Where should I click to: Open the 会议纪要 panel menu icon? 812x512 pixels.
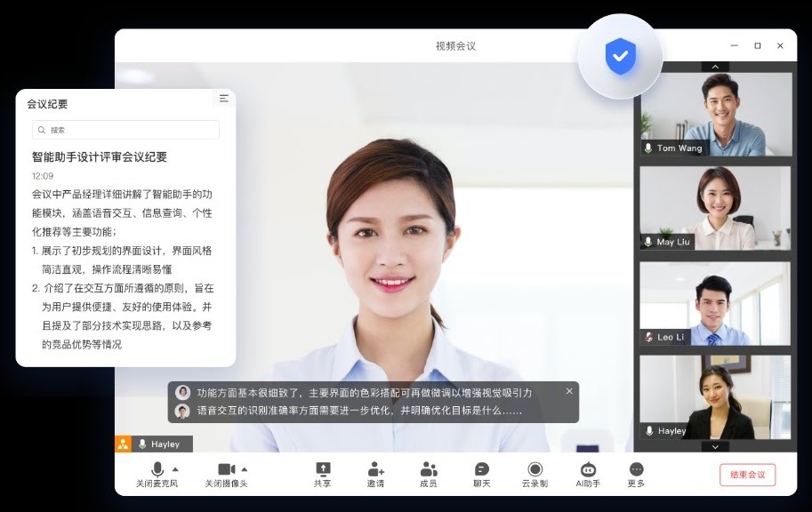224,99
